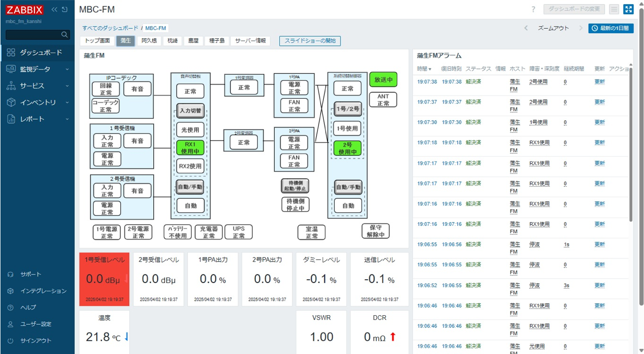The width and height of the screenshot is (644, 354).
Task: Click the red 1号受信レベル widget
Action: (105, 279)
